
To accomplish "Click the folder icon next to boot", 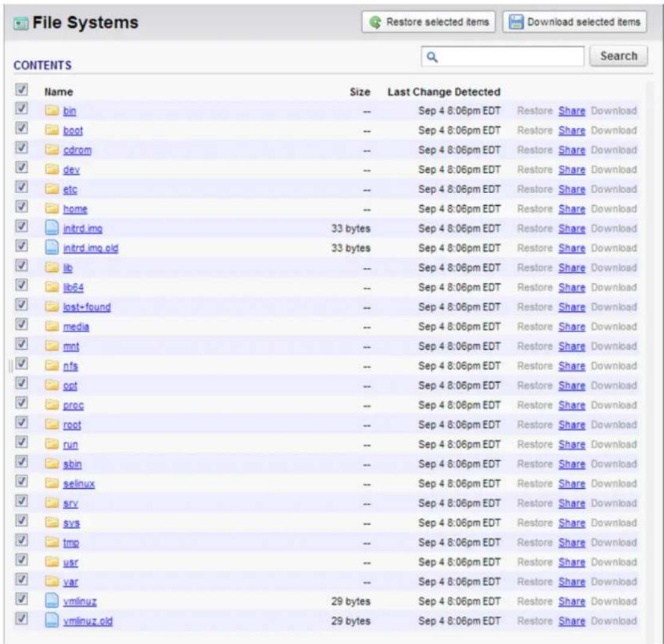I will (52, 130).
